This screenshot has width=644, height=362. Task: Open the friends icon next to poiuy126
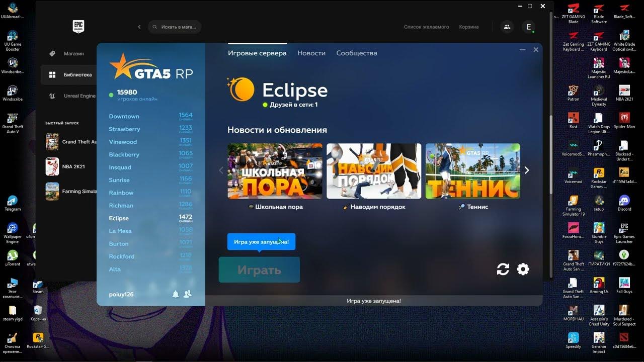point(188,294)
